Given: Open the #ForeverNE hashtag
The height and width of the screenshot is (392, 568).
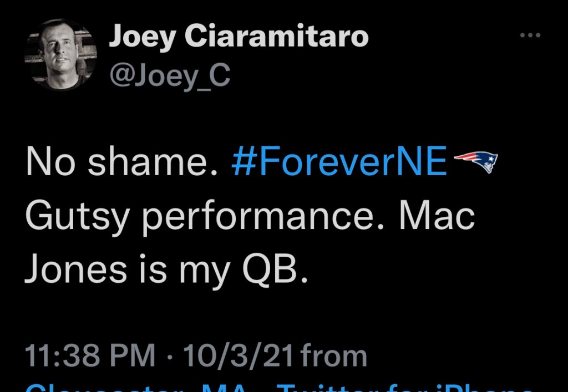Looking at the screenshot, I should [x=339, y=163].
